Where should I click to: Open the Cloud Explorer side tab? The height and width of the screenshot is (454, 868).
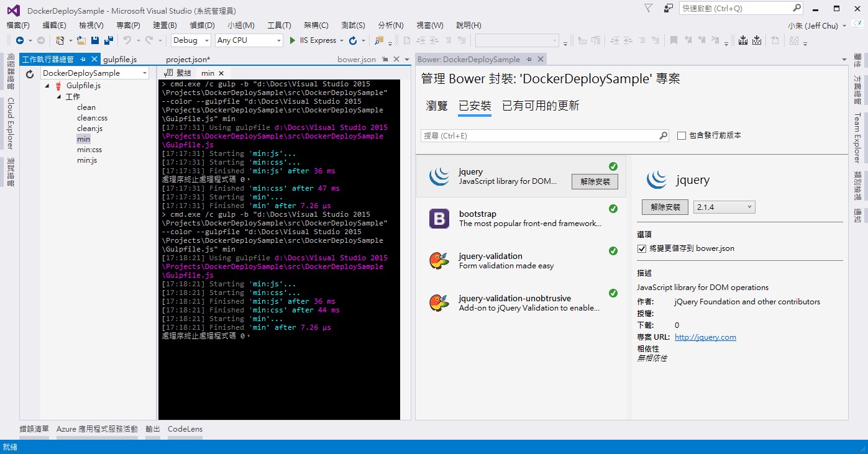coord(11,123)
